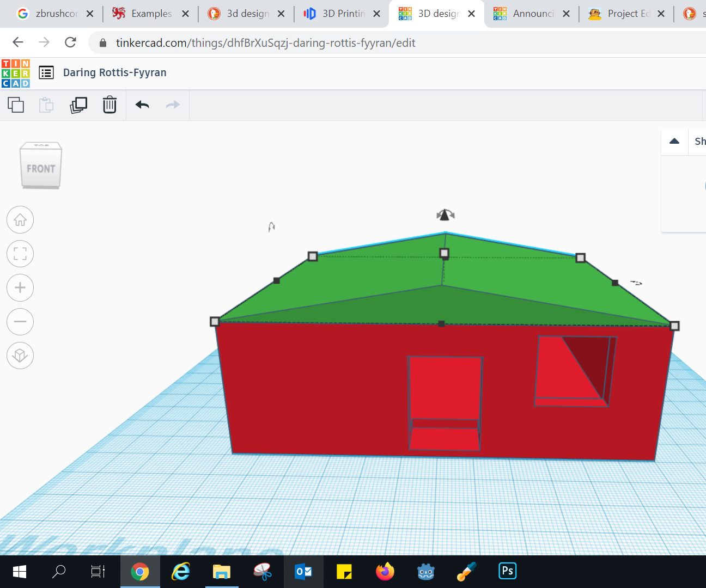
Task: Reload the page with the refresh button
Action: [x=70, y=42]
